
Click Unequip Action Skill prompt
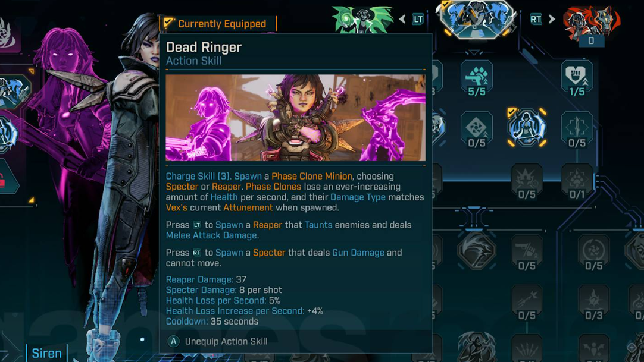point(218,341)
